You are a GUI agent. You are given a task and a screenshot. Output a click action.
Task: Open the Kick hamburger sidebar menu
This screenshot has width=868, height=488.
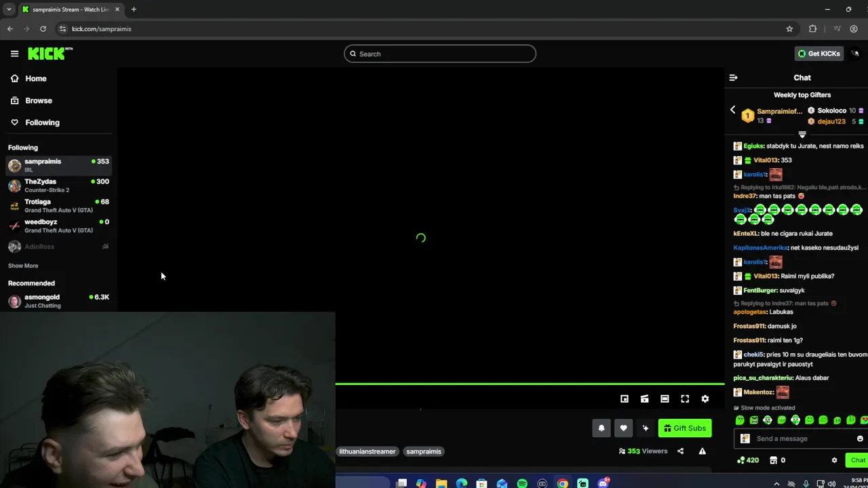[x=14, y=54]
